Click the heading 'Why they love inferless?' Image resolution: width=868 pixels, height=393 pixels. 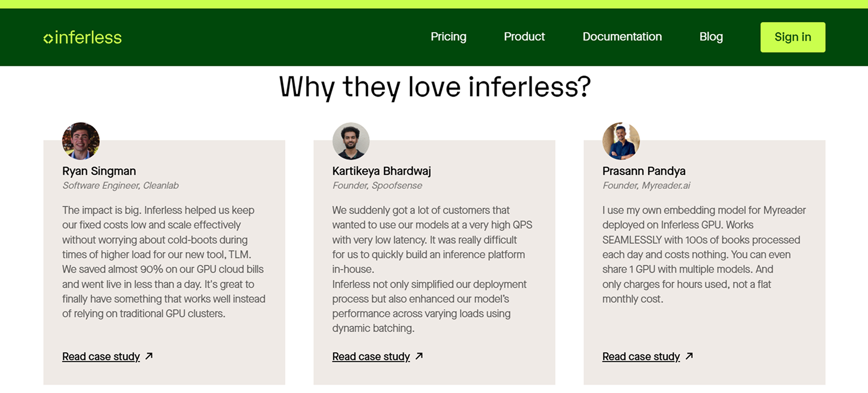[435, 87]
